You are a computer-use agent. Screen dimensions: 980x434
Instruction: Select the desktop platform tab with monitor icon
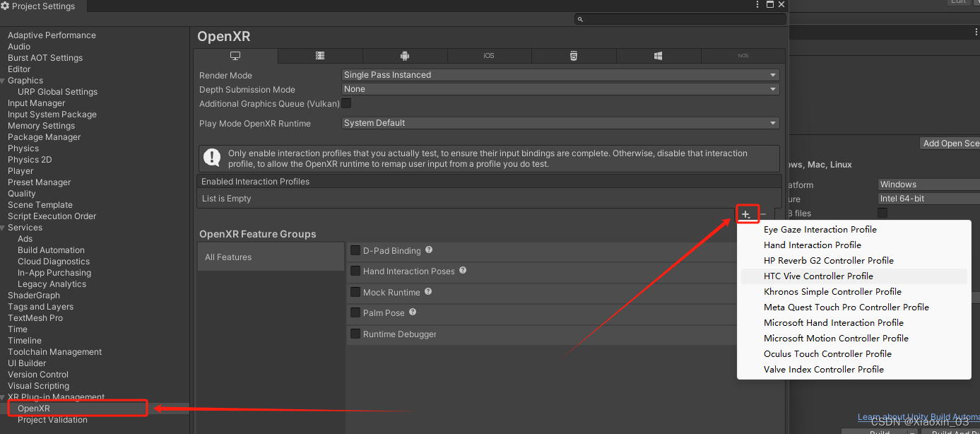click(235, 55)
